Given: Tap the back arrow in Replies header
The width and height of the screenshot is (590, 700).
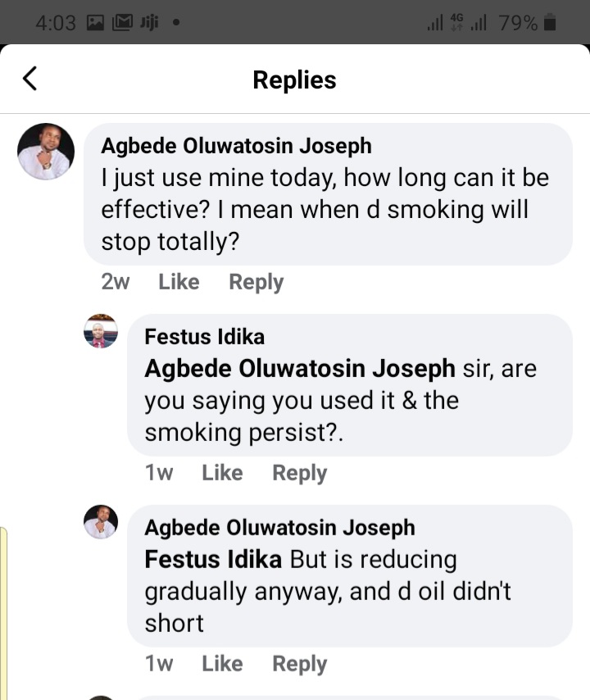Looking at the screenshot, I should pos(30,80).
